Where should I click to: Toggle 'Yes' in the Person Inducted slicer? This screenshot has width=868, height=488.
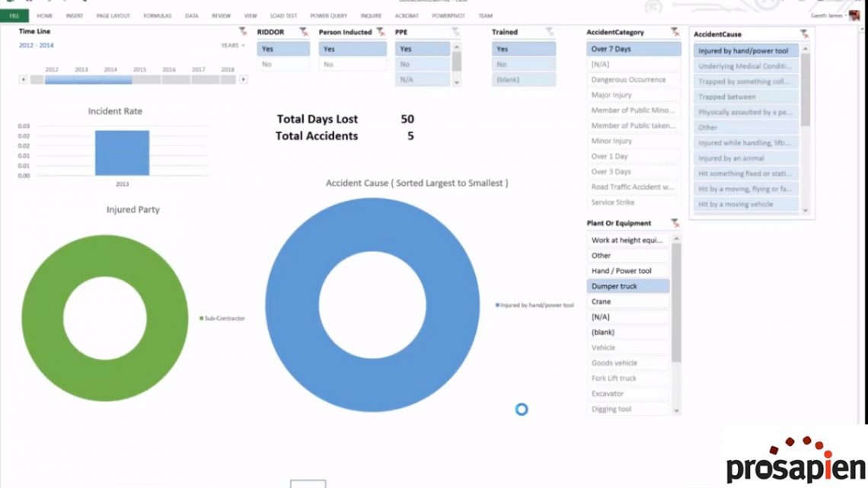tap(353, 49)
